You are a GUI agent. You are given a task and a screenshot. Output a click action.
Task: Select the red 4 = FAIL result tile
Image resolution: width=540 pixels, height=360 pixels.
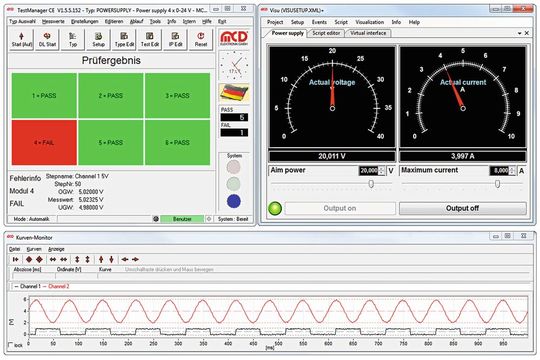pos(44,142)
